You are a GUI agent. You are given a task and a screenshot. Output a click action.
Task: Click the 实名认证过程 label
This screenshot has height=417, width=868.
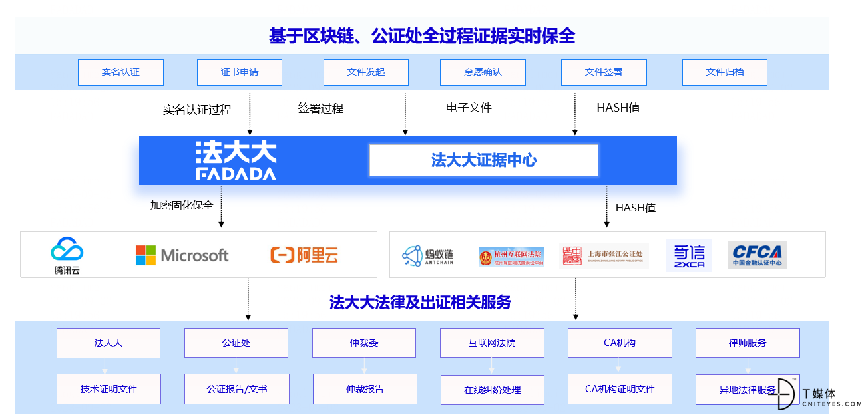tap(197, 110)
